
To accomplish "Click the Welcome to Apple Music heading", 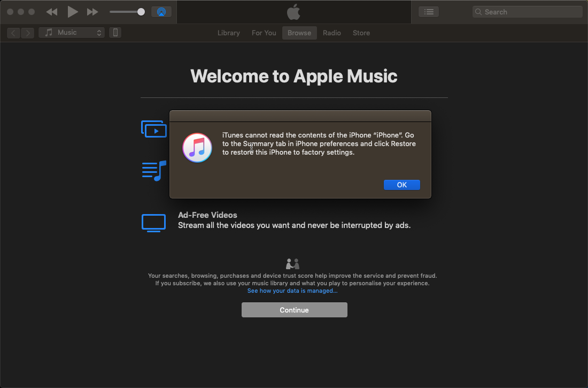I will [294, 76].
